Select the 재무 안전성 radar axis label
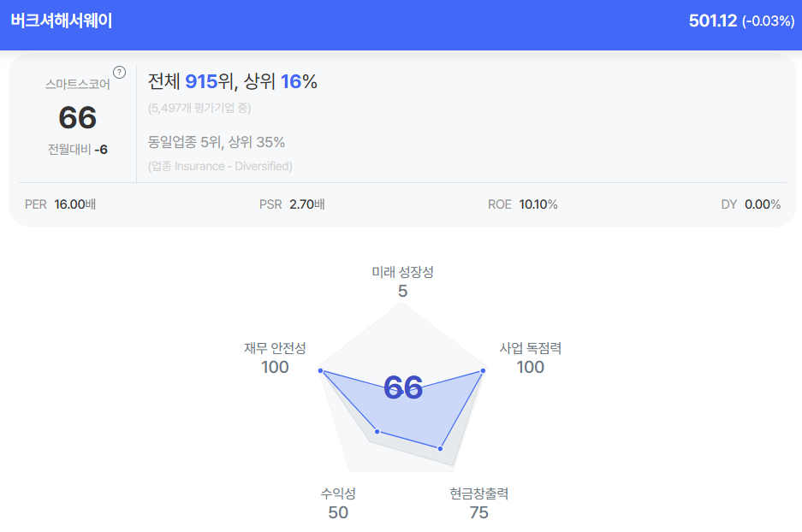This screenshot has width=802, height=532. tap(275, 348)
